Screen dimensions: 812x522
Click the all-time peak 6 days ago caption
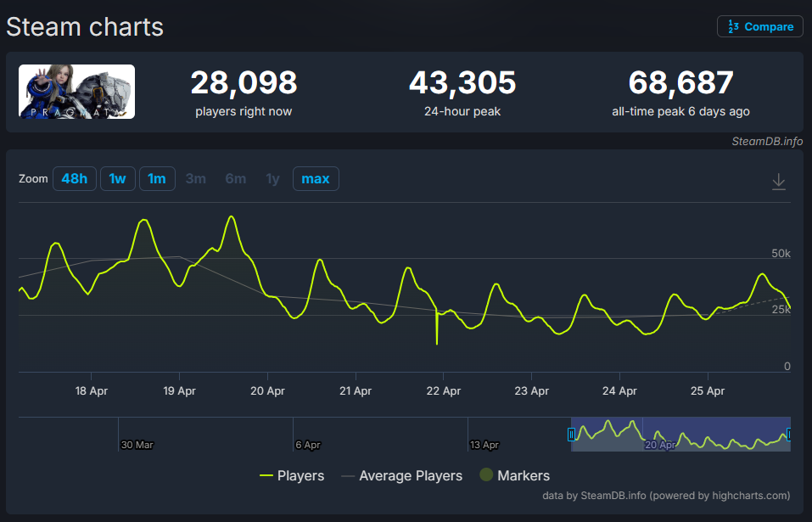click(x=681, y=111)
